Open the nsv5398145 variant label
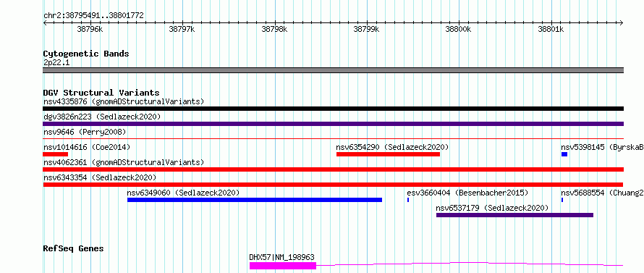Viewport: 644px width, 273px height. [x=603, y=147]
